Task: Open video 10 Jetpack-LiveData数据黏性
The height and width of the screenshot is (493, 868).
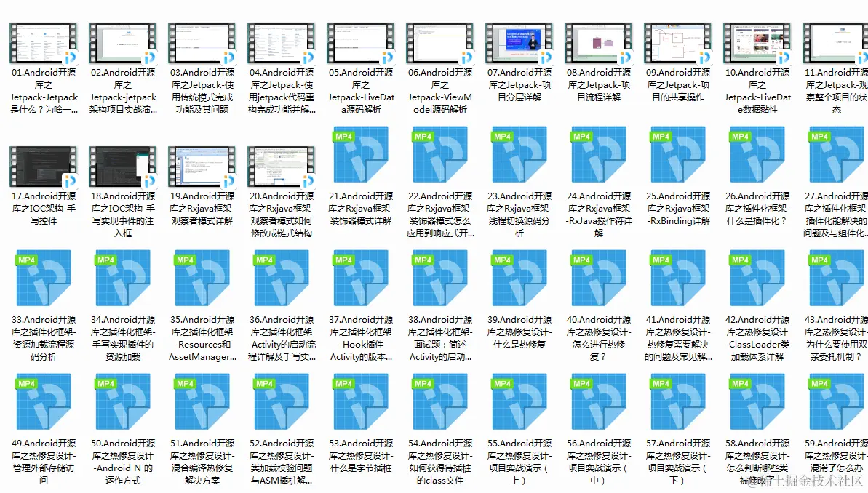Action: coord(757,44)
